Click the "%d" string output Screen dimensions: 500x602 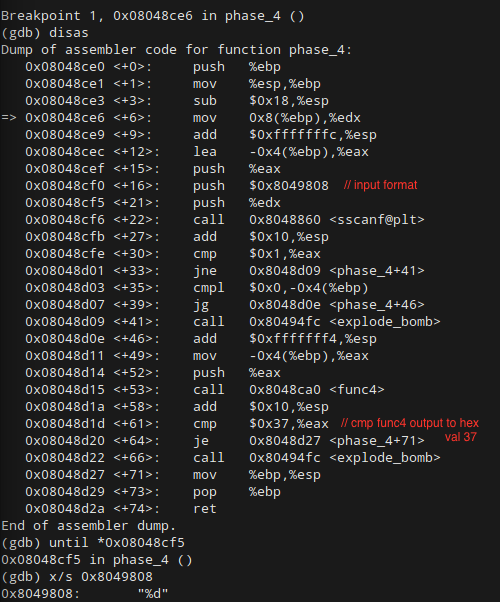tap(153, 594)
